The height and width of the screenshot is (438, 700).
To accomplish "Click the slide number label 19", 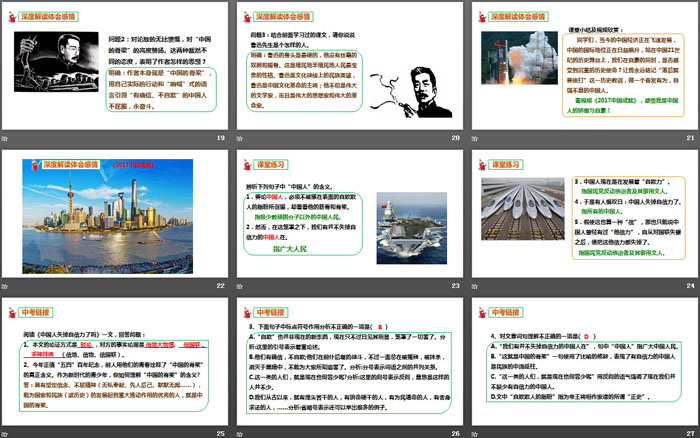I will 221,138.
